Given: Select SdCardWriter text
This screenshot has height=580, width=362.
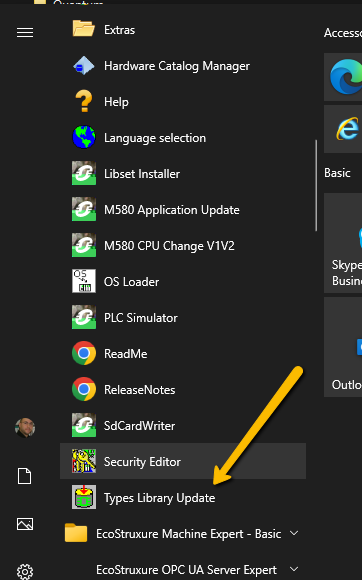Looking at the screenshot, I should [139, 426].
